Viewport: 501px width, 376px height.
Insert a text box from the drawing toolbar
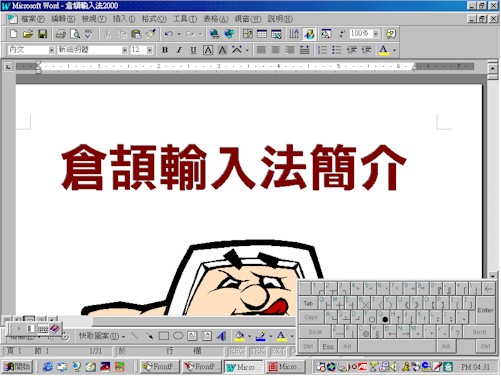pos(192,336)
